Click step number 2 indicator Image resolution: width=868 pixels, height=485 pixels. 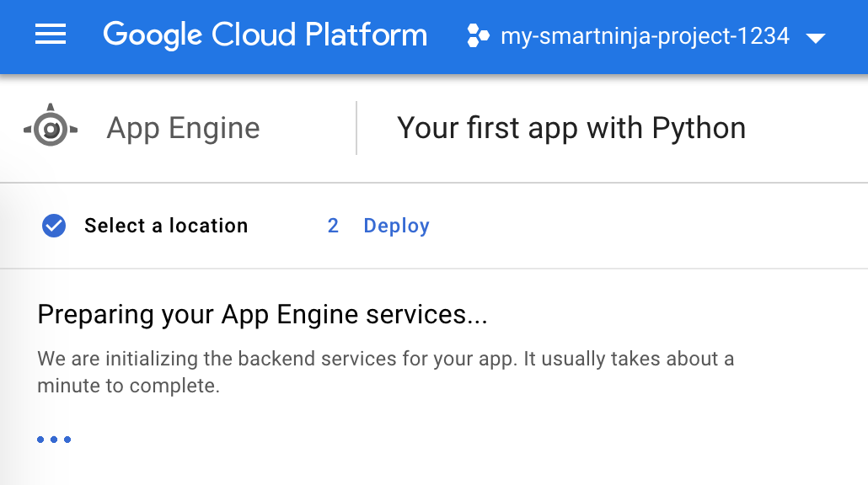(333, 226)
